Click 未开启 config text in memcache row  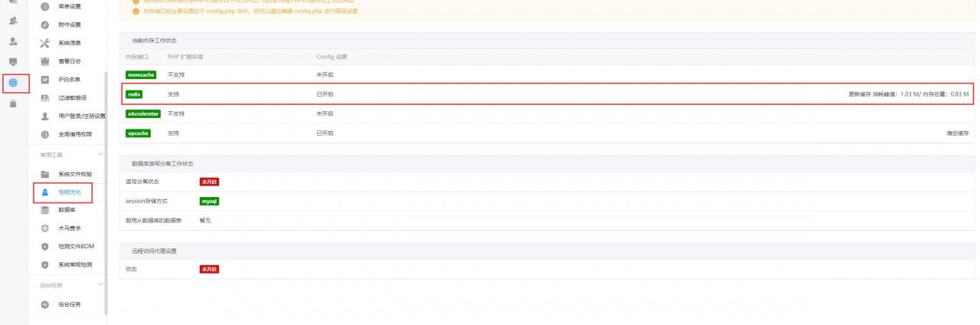pyautogui.click(x=325, y=75)
